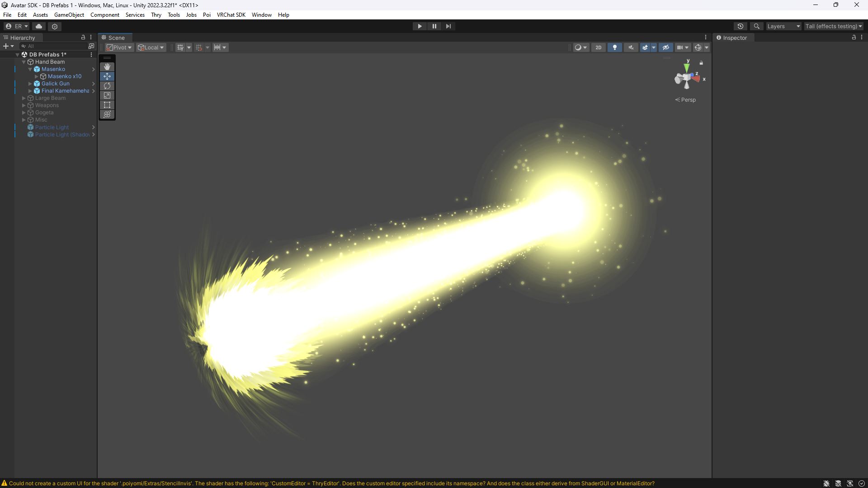
Task: Toggle 2D view mode
Action: [598, 47]
